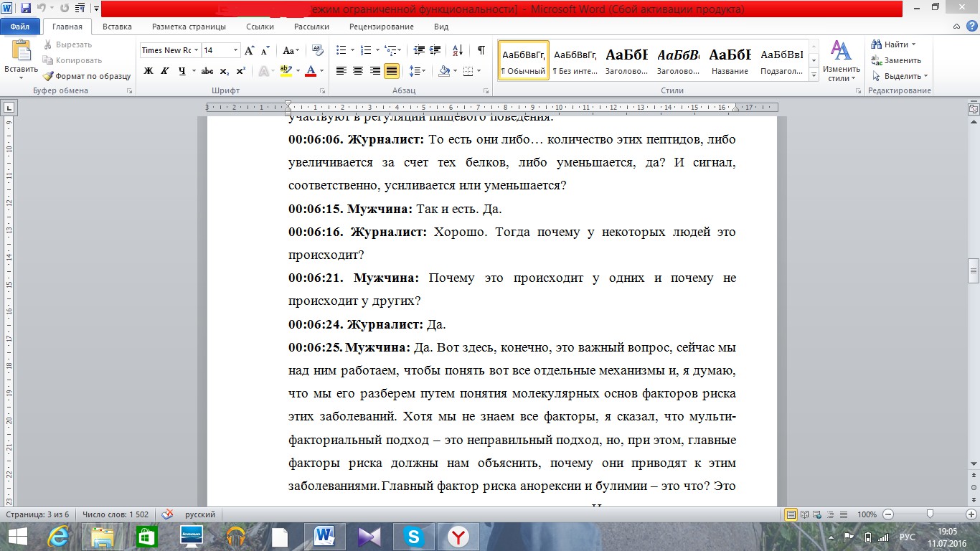Open the borders dropdown arrow
This screenshot has height=551, width=980.
coord(480,71)
